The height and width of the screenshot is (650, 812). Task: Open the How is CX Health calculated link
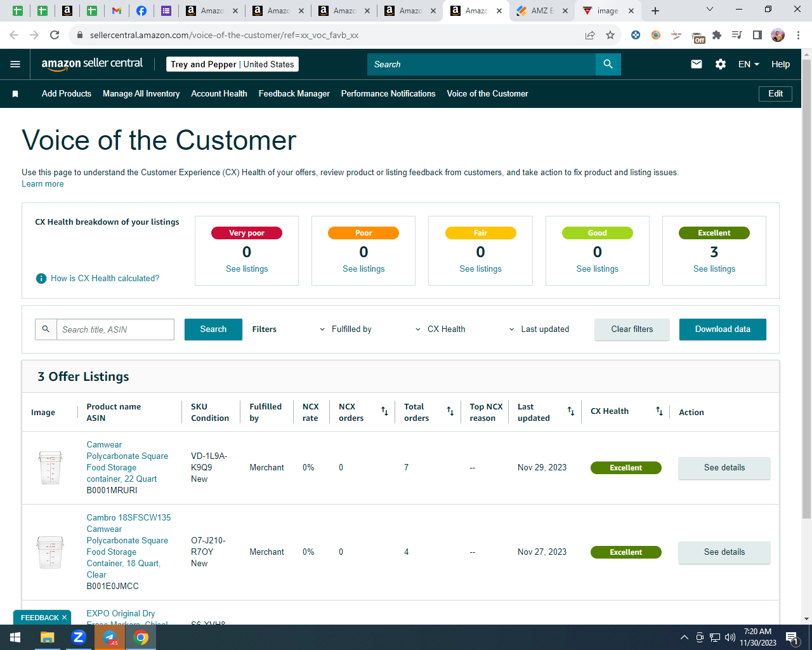tap(105, 279)
